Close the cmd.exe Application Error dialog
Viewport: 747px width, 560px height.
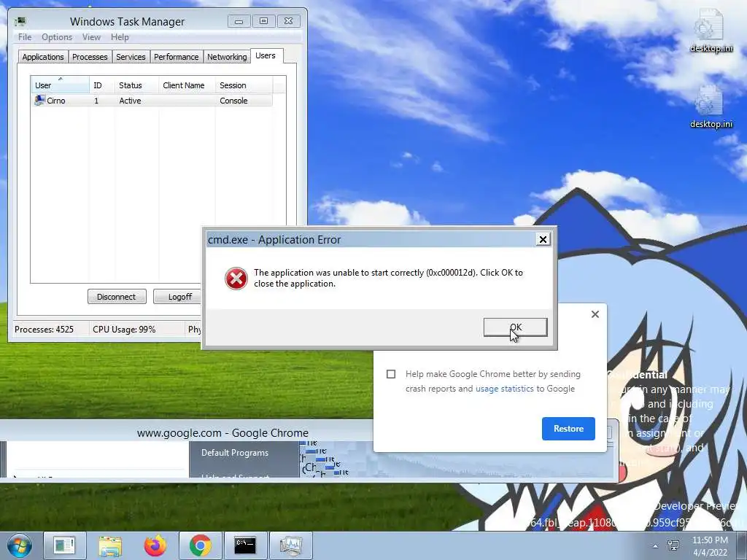click(x=543, y=239)
